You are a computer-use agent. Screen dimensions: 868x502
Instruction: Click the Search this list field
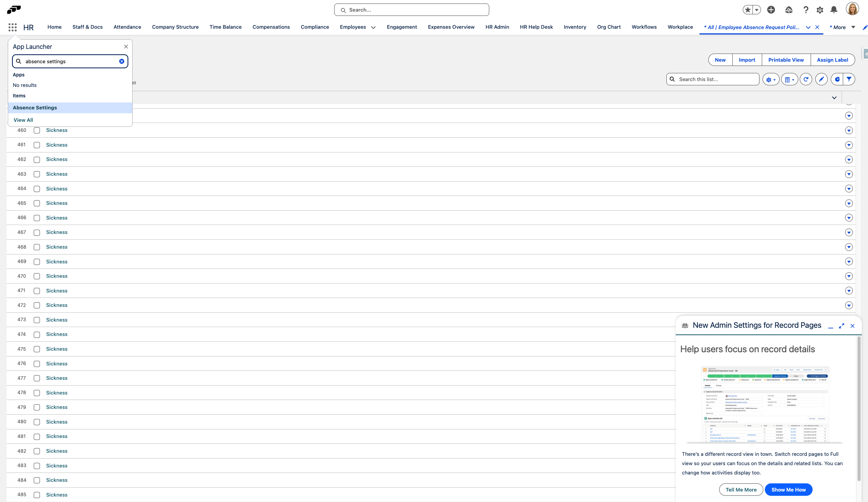(x=716, y=79)
